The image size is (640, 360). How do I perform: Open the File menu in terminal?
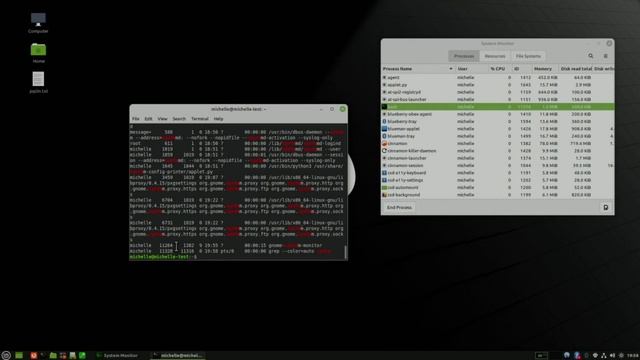(136, 119)
